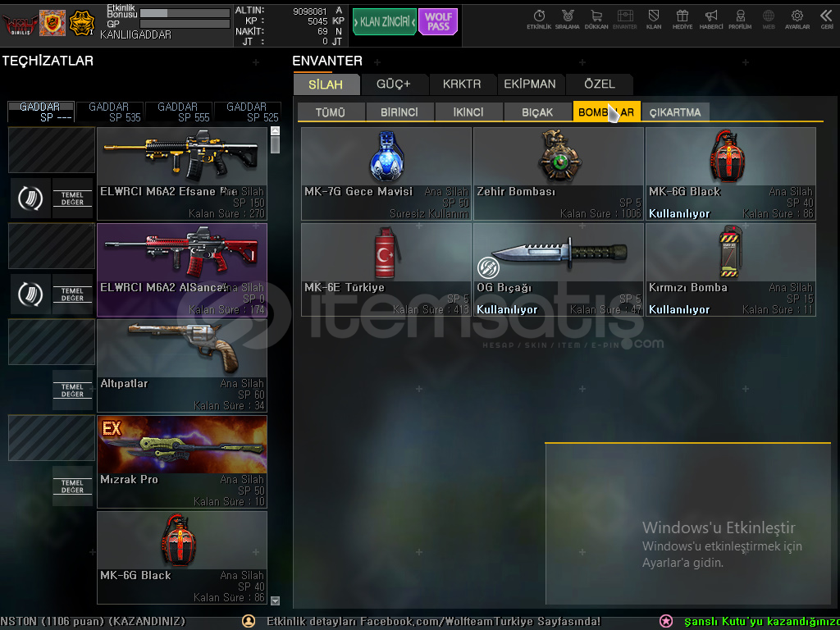The height and width of the screenshot is (630, 840).
Task: Select MK-6G Black in the Envanter grid
Action: (731, 174)
